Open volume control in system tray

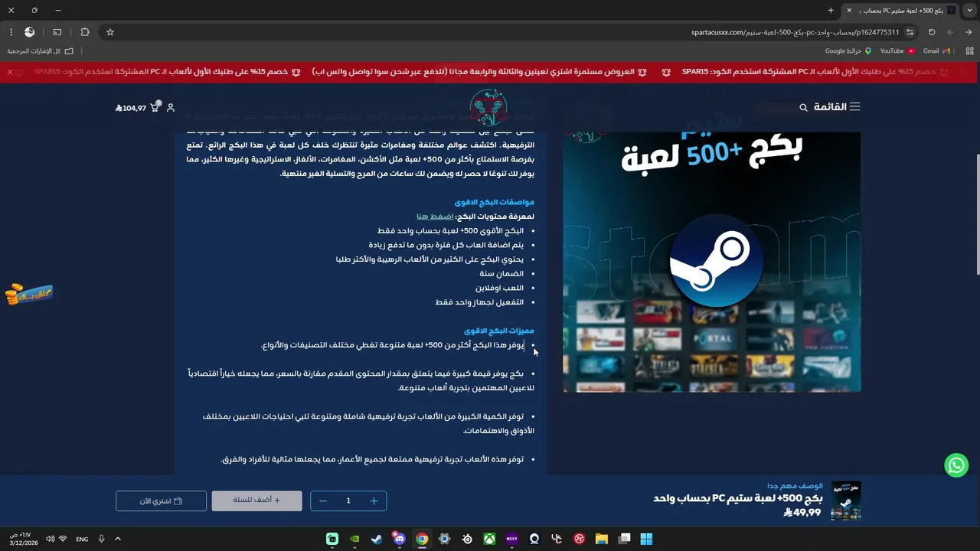coord(50,539)
